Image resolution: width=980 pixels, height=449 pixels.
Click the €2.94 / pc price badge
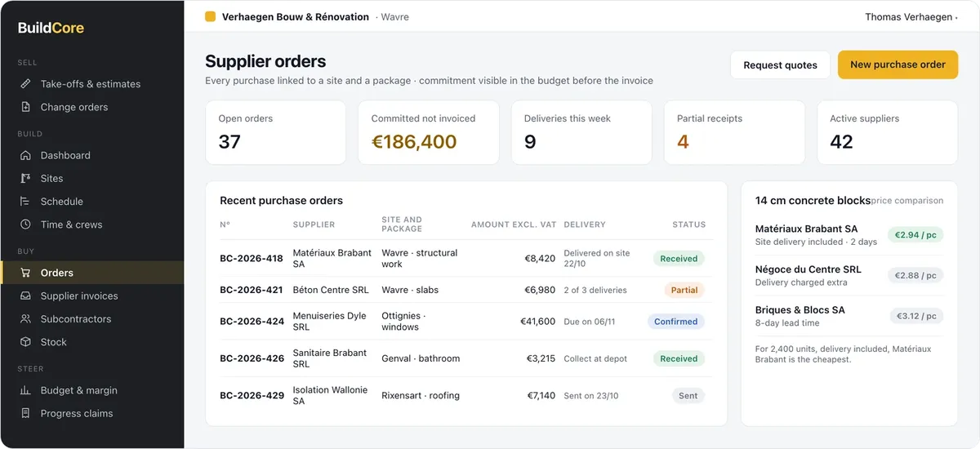pos(915,235)
